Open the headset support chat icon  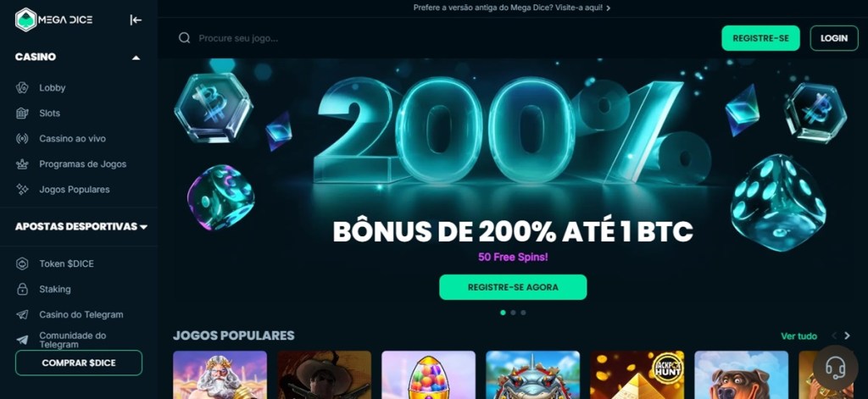[835, 368]
